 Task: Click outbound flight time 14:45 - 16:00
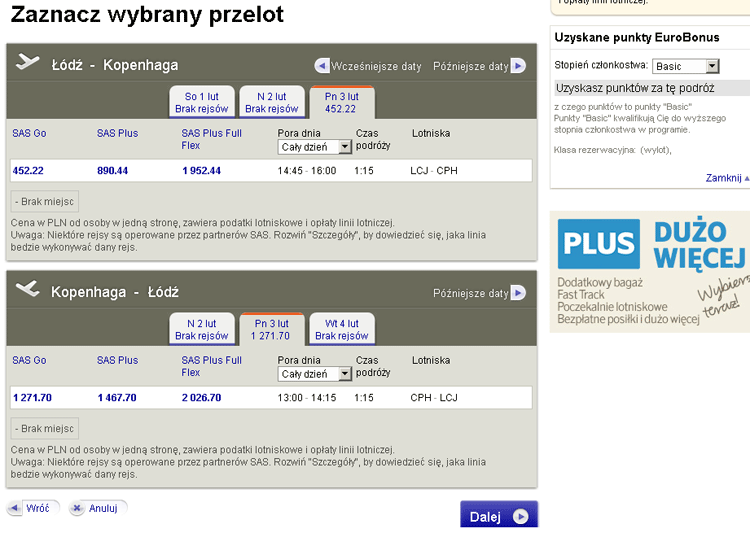coord(307,171)
